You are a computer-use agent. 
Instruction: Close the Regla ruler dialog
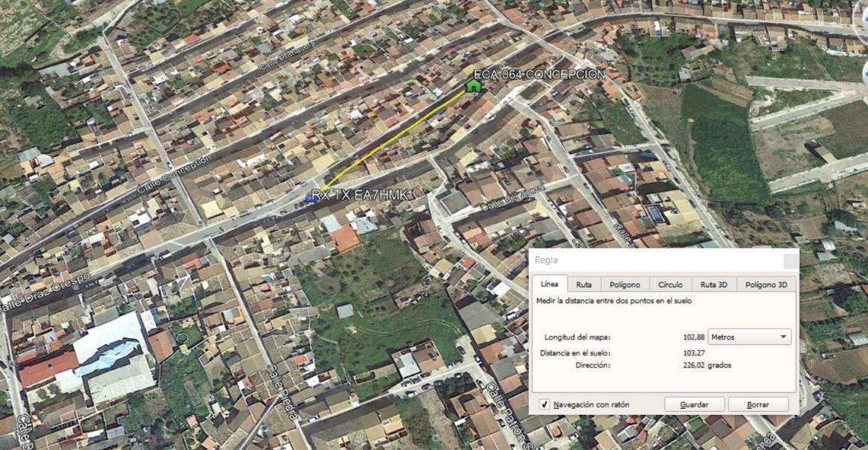pos(790,260)
